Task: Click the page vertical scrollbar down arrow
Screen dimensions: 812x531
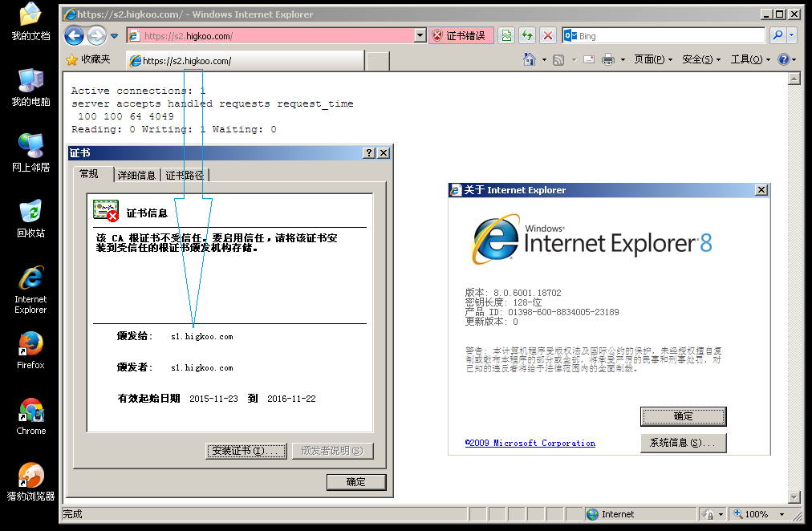Action: 794,497
